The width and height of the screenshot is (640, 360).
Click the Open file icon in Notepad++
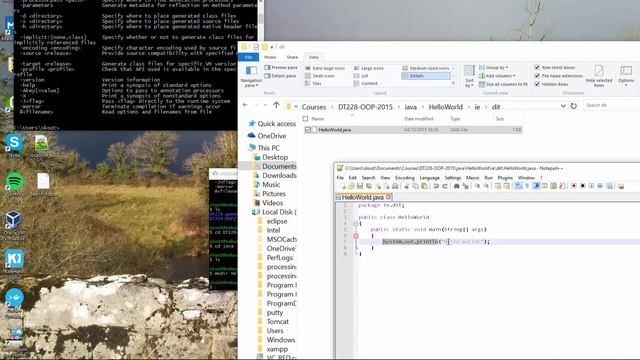pos(351,186)
